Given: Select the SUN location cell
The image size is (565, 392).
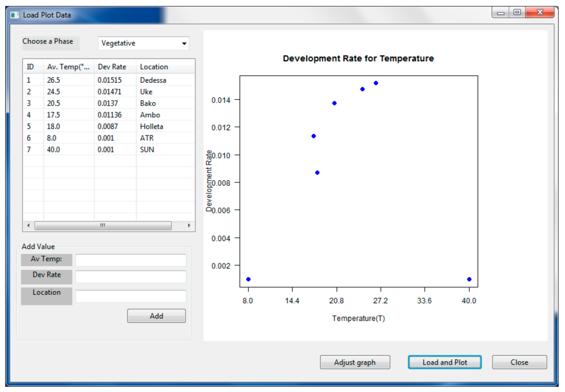Looking at the screenshot, I should [147, 149].
